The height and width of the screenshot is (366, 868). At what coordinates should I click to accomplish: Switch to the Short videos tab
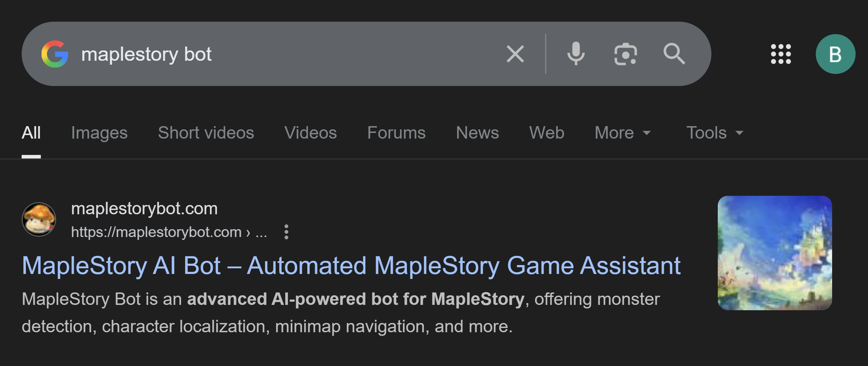206,133
